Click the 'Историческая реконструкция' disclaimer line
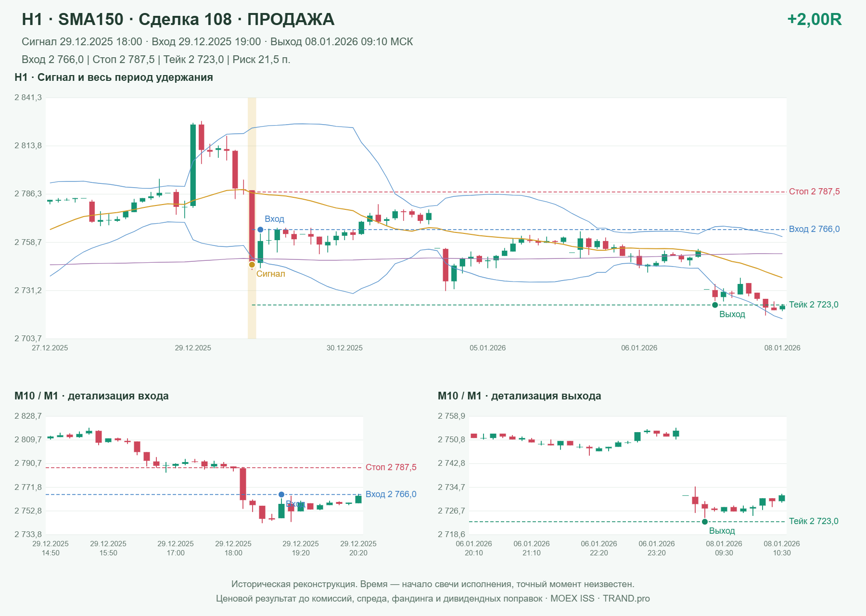The width and height of the screenshot is (866, 616). tap(433, 584)
